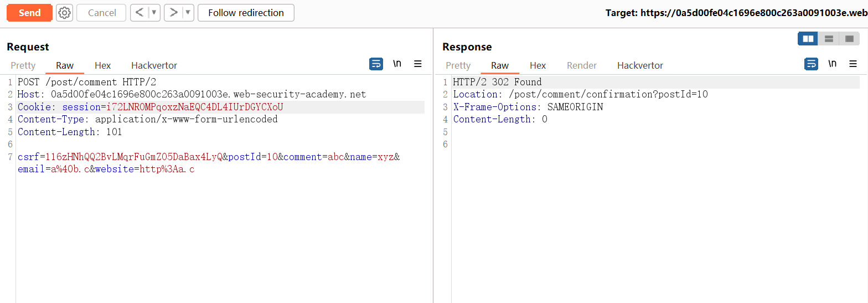Go back to previous request arrow
This screenshot has height=303, width=868.
pos(139,13)
